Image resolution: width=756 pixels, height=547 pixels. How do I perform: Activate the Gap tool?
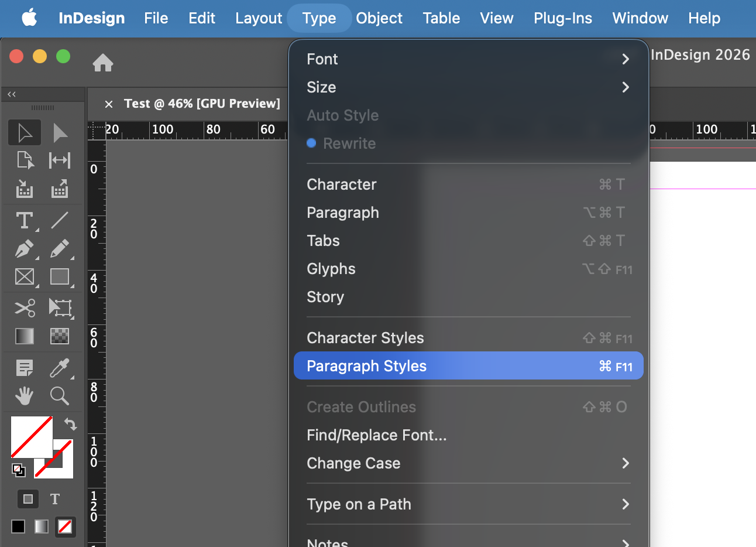[x=60, y=160]
